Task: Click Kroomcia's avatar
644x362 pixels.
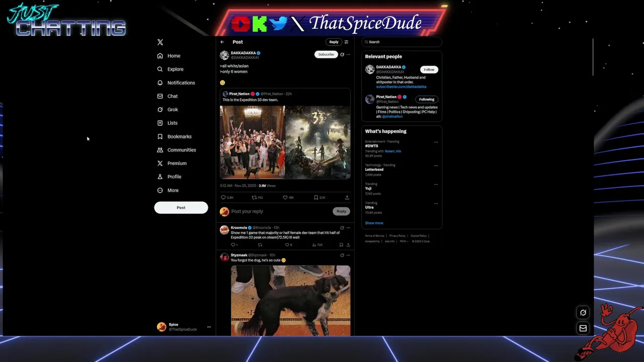Action: point(224,230)
